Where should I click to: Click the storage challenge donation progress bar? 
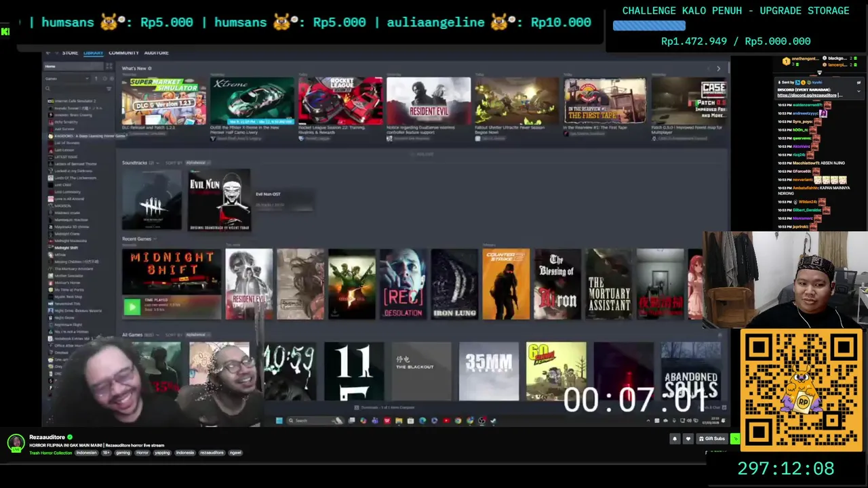coord(649,26)
